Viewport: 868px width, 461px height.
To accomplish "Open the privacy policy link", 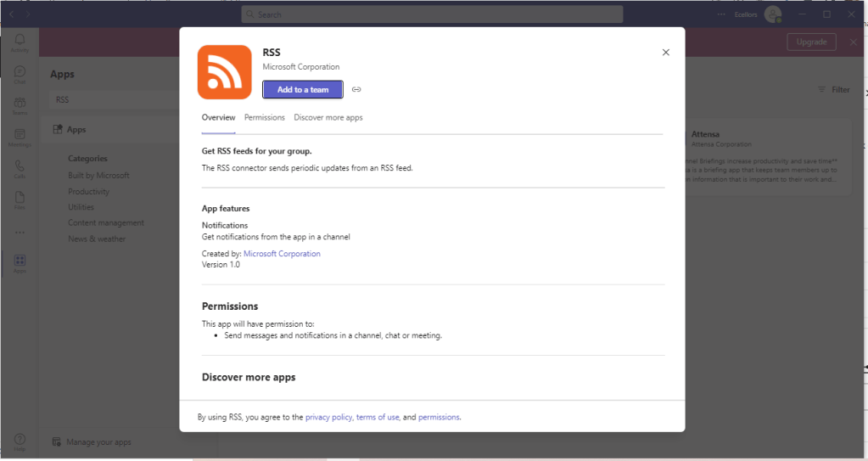I will tap(328, 417).
